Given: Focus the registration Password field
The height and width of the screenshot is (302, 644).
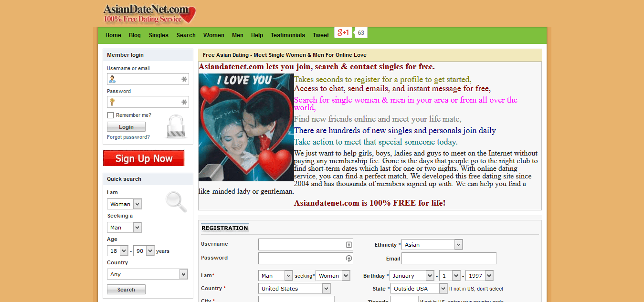Looking at the screenshot, I should click(306, 259).
